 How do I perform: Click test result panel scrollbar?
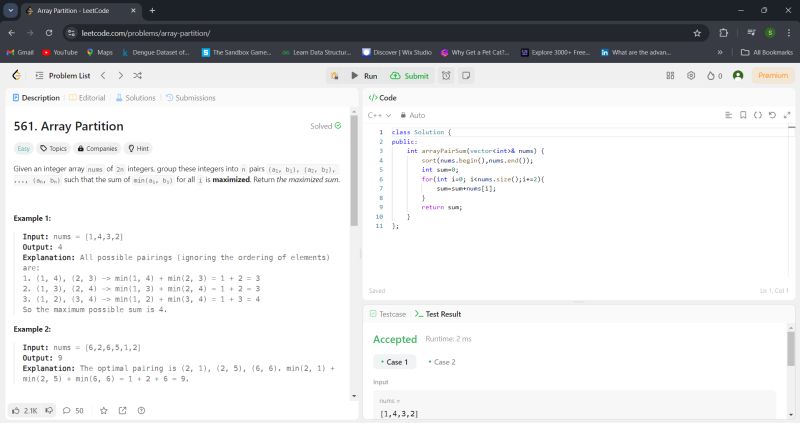click(x=791, y=348)
